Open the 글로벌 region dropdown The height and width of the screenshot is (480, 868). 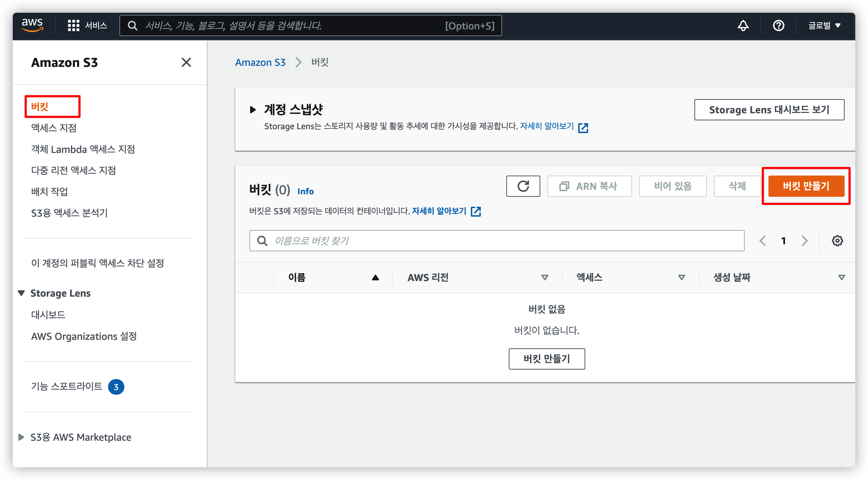(824, 25)
